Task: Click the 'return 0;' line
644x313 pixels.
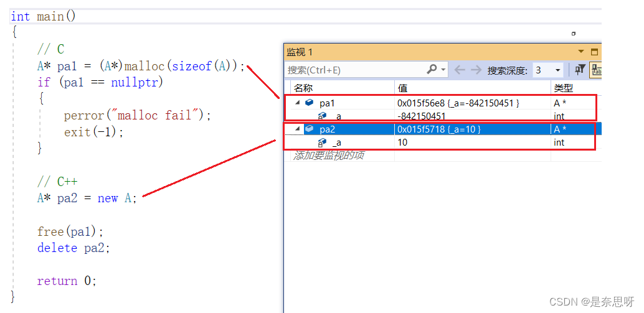Action: (67, 281)
